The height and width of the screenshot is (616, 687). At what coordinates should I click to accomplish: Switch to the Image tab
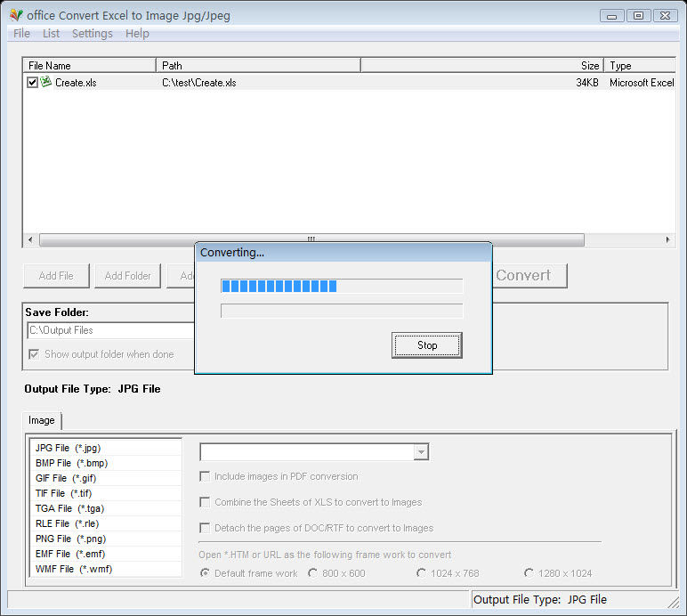tap(42, 420)
